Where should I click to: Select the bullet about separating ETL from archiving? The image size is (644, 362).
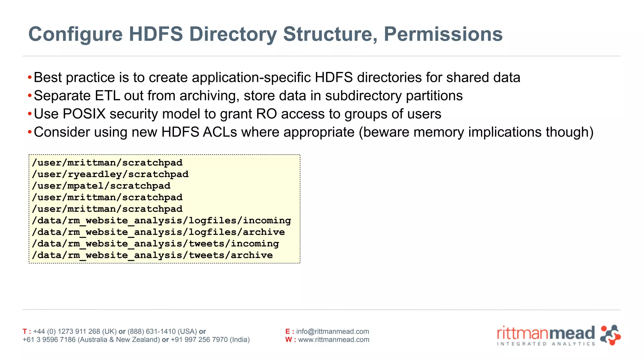tap(248, 96)
